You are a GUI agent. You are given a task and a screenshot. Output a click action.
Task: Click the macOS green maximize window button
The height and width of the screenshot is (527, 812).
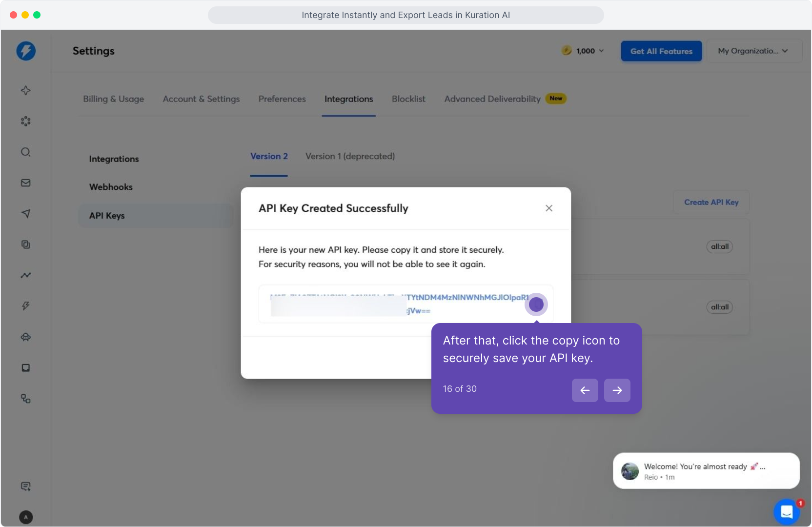37,15
